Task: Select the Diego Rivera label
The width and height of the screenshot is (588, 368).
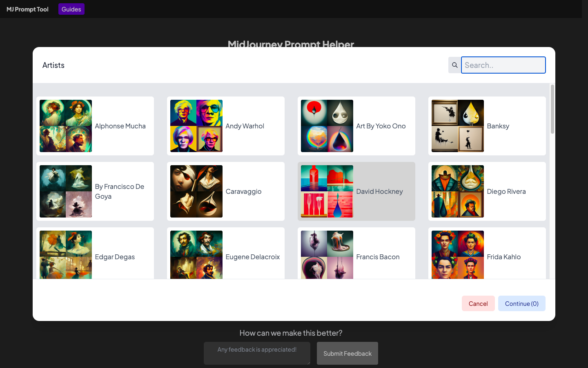Action: (506, 191)
